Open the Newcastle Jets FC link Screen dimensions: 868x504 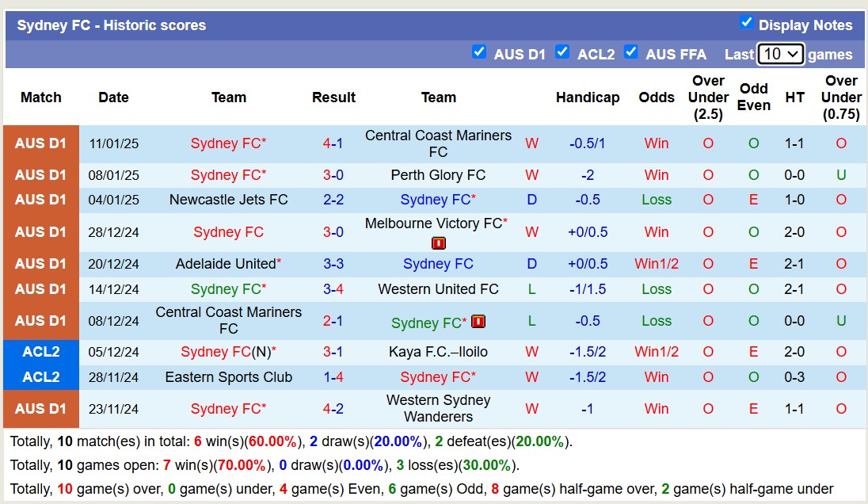pyautogui.click(x=228, y=200)
